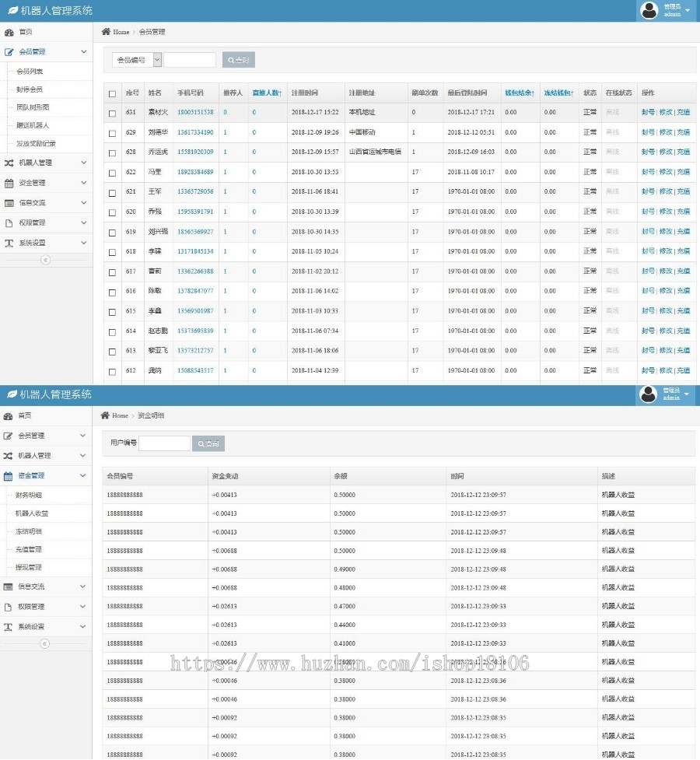Sort the table by 钱包结余 column header
700x760 pixels.
[x=519, y=93]
